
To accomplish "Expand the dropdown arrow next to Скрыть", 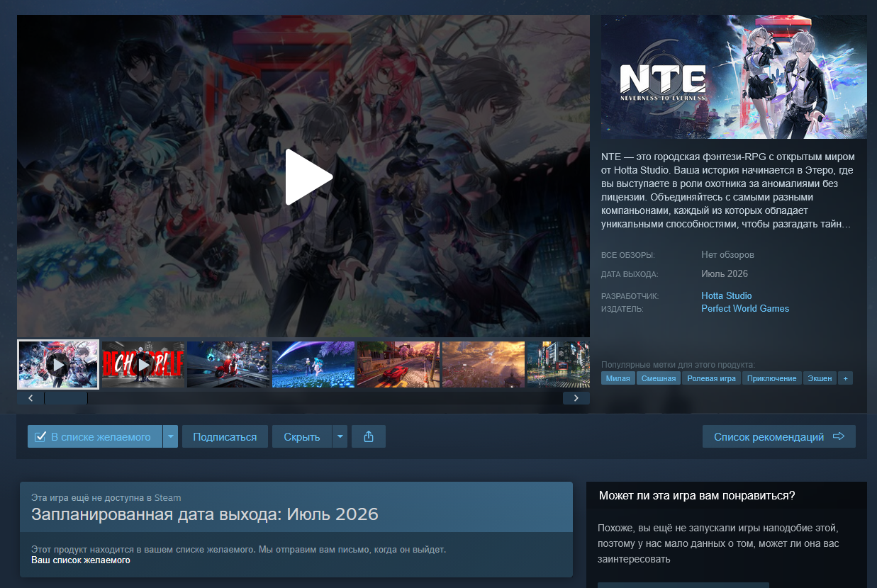I will tap(340, 436).
